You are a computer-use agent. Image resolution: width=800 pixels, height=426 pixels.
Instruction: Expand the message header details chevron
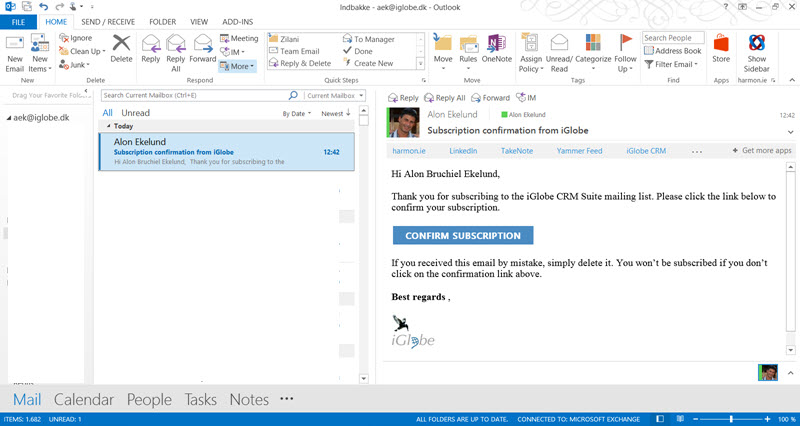pos(790,132)
